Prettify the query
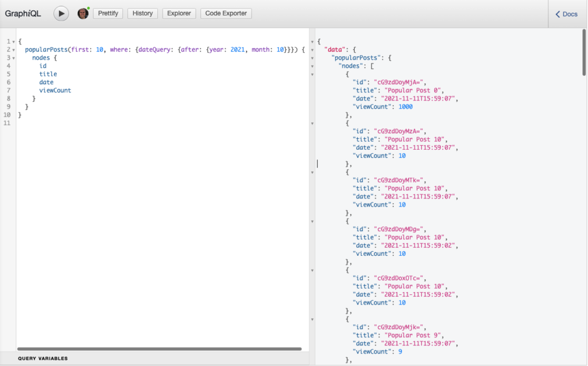Image resolution: width=588 pixels, height=366 pixels. point(108,13)
